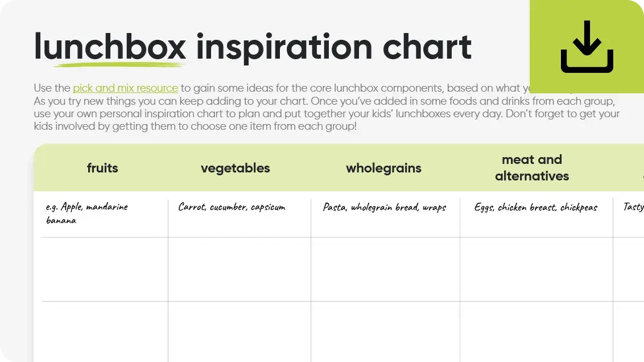Image resolution: width=644 pixels, height=362 pixels.
Task: Select the vegetables column header
Action: click(x=235, y=168)
